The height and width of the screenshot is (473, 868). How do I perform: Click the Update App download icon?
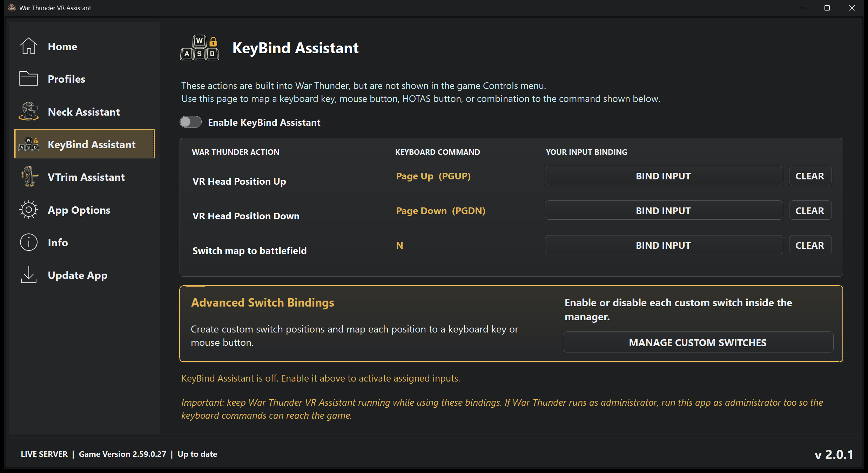pyautogui.click(x=28, y=275)
